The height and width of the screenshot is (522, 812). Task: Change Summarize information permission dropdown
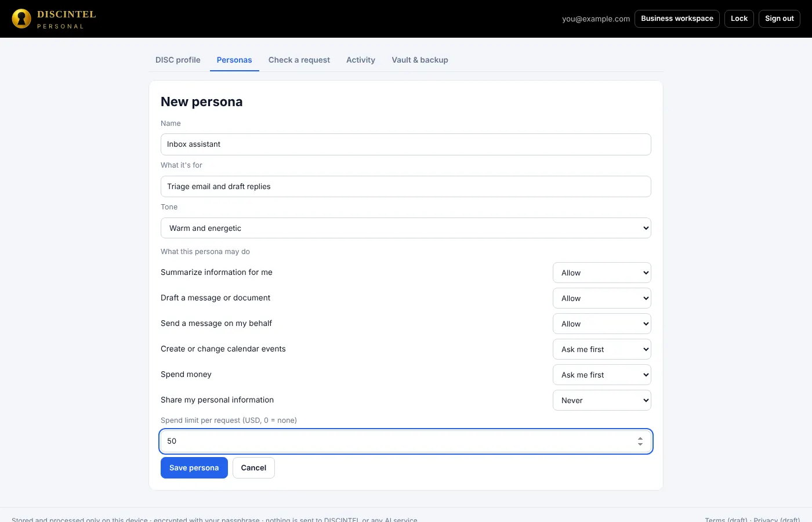602,273
